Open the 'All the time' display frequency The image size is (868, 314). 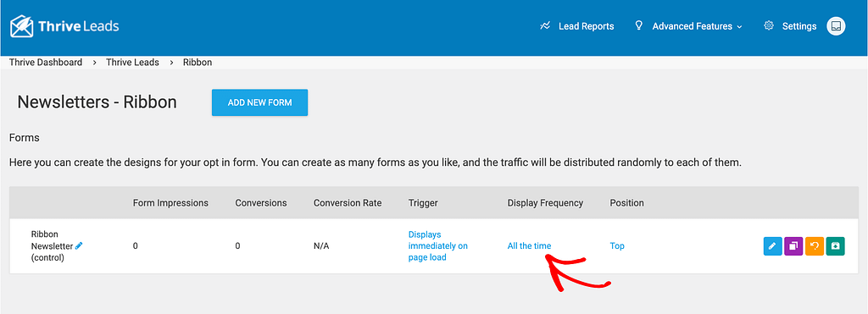pyautogui.click(x=529, y=246)
